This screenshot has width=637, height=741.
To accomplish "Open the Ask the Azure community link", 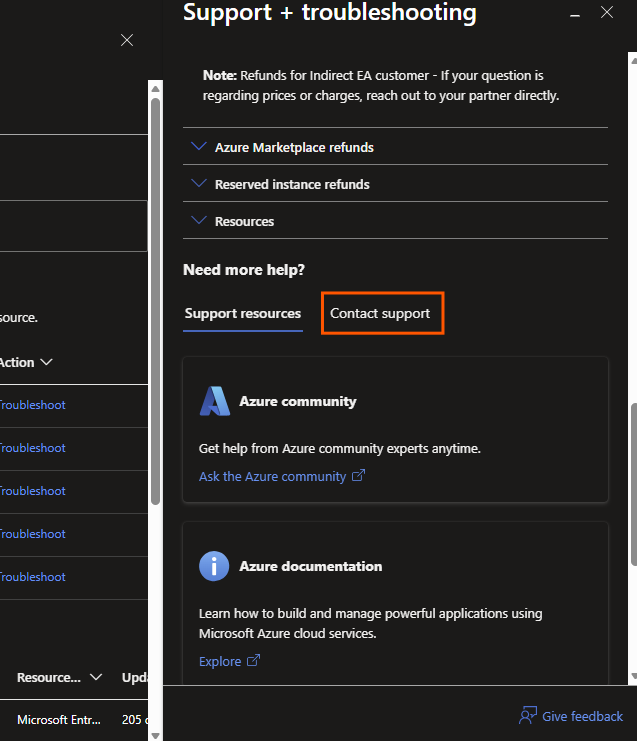I will [272, 476].
